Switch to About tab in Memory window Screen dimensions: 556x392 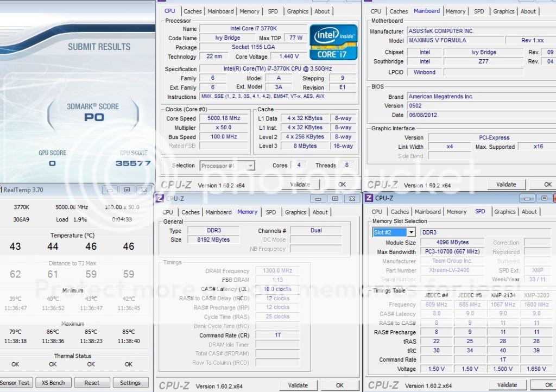coord(320,212)
